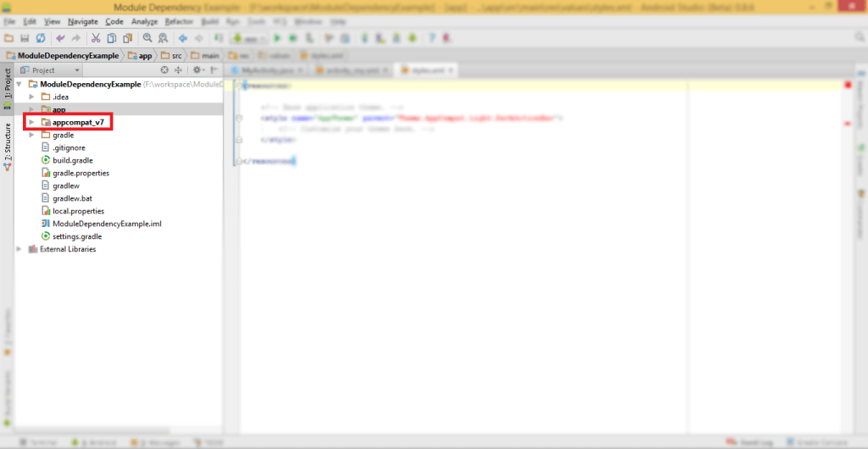Click the Synchronize refresh icon
Image resolution: width=868 pixels, height=449 pixels.
pyautogui.click(x=41, y=38)
